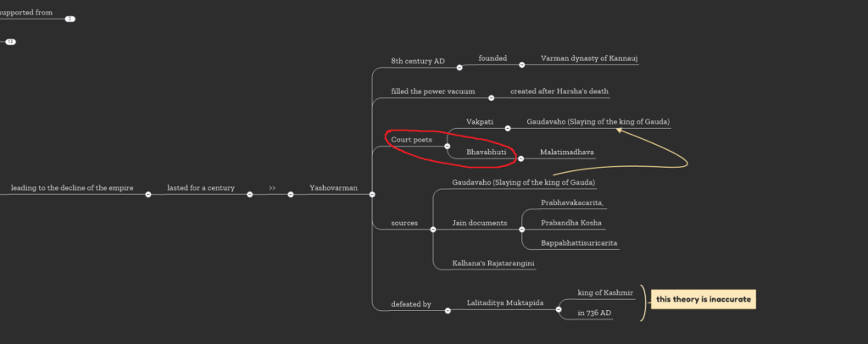Select the Bhavabhuti node

(486, 153)
